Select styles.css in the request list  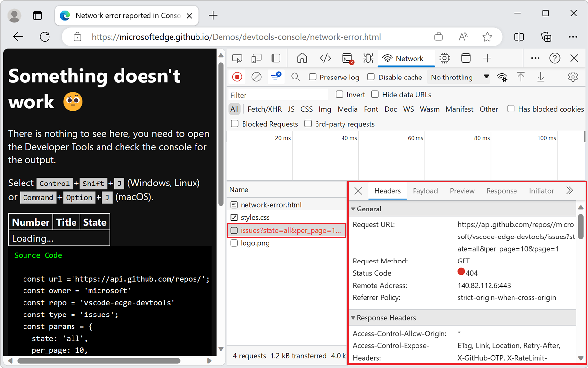point(255,217)
